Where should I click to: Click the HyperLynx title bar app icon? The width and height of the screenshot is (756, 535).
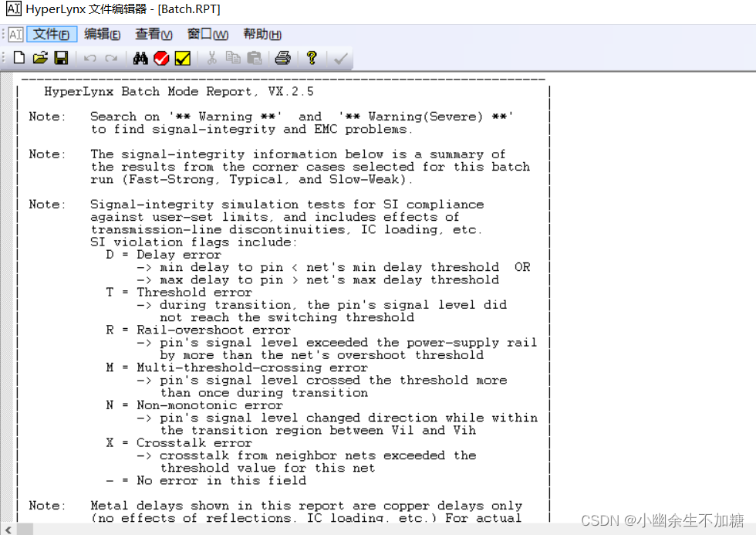click(13, 8)
